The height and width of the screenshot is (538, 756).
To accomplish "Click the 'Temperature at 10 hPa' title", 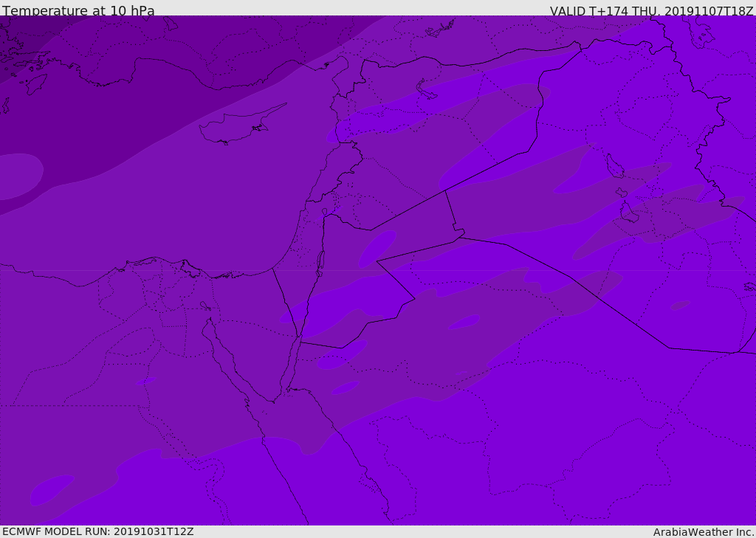I will 78,10.
